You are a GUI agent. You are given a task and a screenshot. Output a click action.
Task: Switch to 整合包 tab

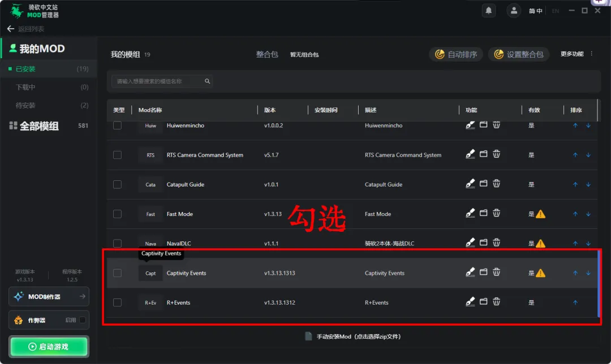coord(267,54)
